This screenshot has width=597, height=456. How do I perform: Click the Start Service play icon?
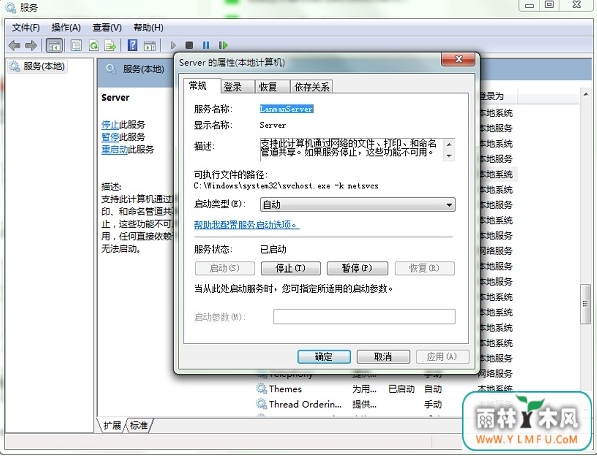coord(173,45)
